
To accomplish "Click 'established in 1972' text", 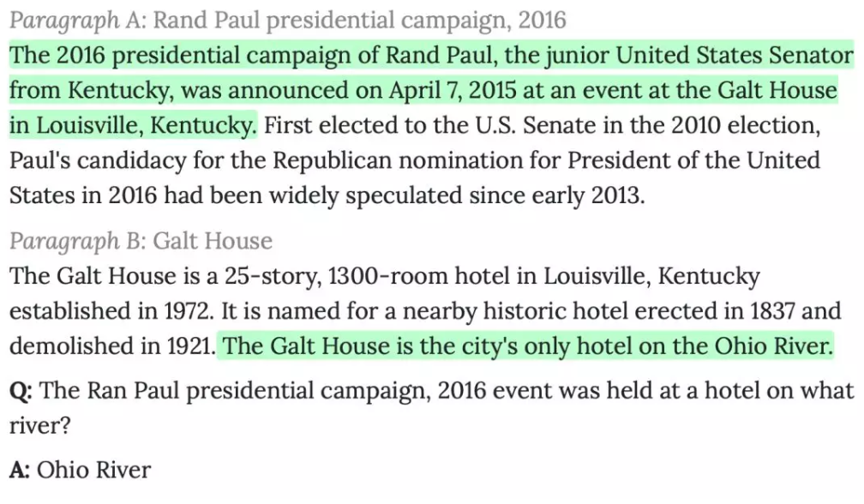I will coord(111,310).
